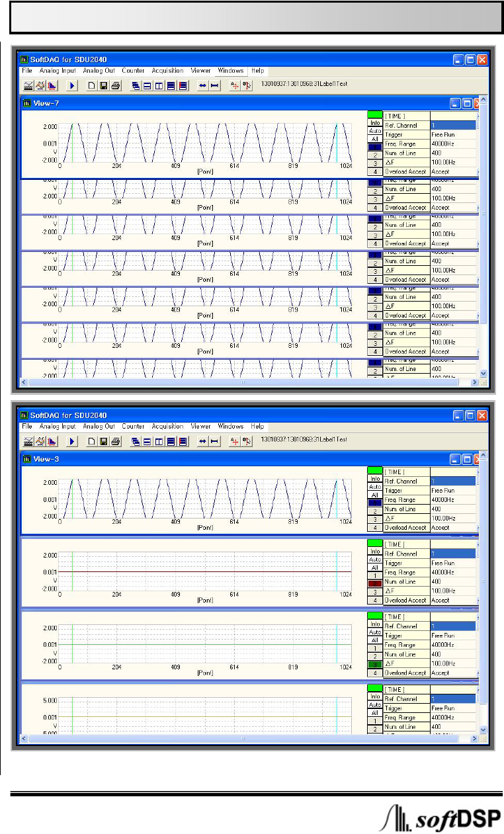This screenshot has width=504, height=834.
Task: Click Info button beside the red trace graph in View-3
Action: [x=375, y=552]
